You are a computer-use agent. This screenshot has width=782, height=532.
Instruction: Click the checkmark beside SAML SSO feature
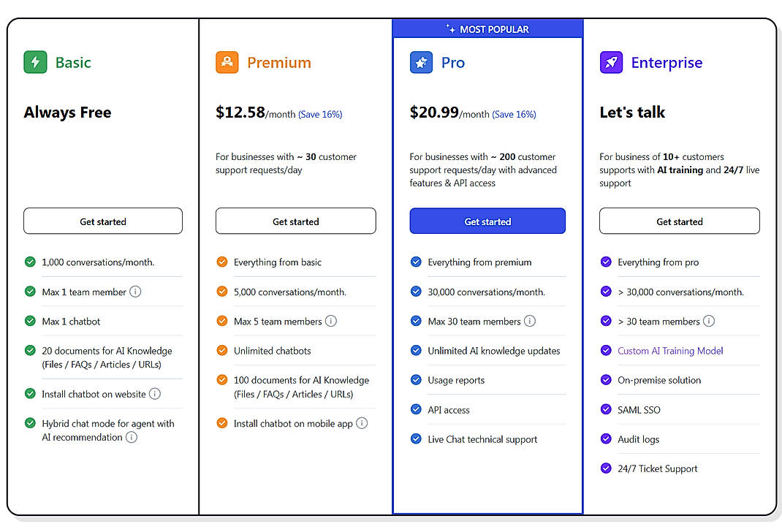point(607,410)
